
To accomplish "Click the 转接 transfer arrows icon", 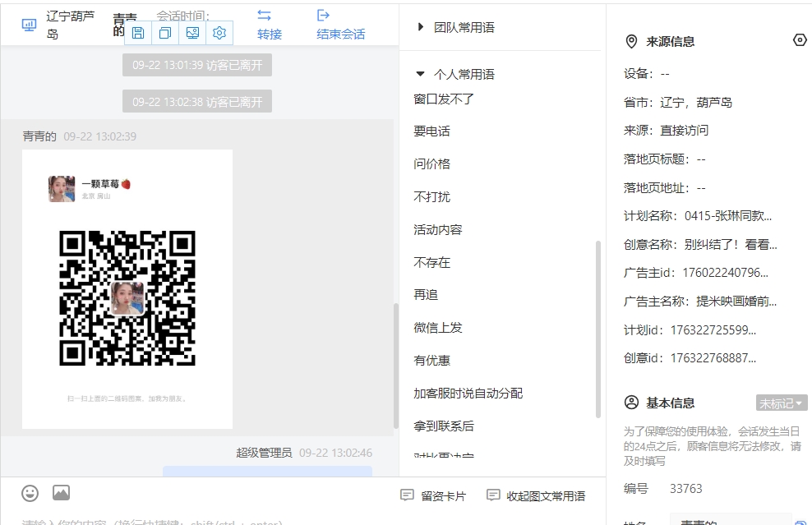I will pyautogui.click(x=264, y=16).
